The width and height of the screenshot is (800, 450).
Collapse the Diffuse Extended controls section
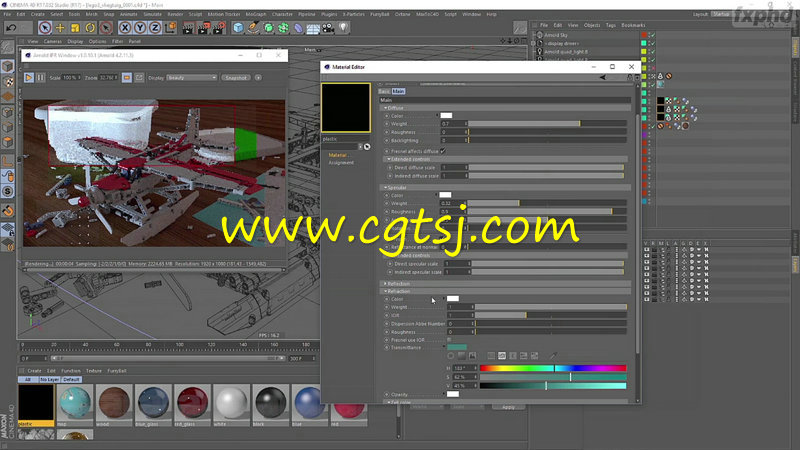(389, 159)
